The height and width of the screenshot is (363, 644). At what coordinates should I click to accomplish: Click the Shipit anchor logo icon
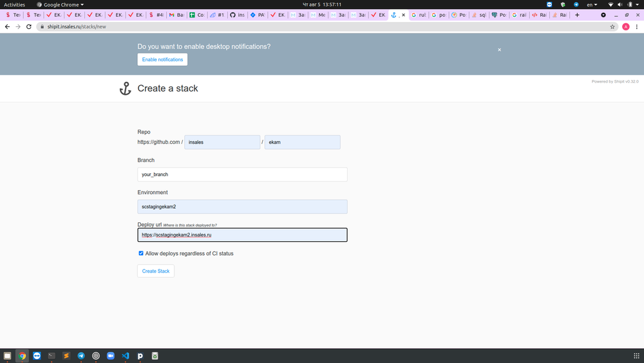click(126, 89)
